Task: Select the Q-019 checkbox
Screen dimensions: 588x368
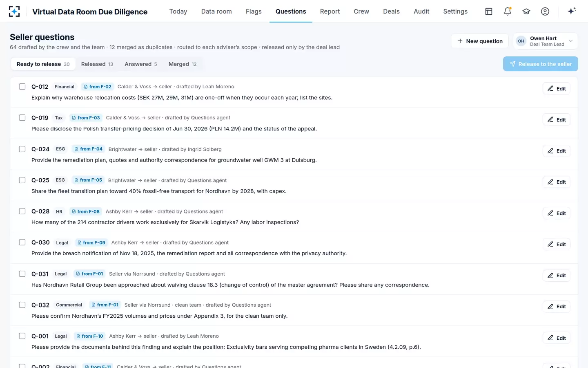Action: tap(22, 118)
